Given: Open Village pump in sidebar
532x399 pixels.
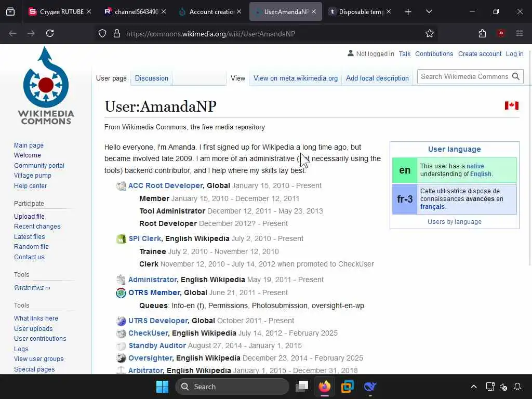Looking at the screenshot, I should pyautogui.click(x=33, y=176).
